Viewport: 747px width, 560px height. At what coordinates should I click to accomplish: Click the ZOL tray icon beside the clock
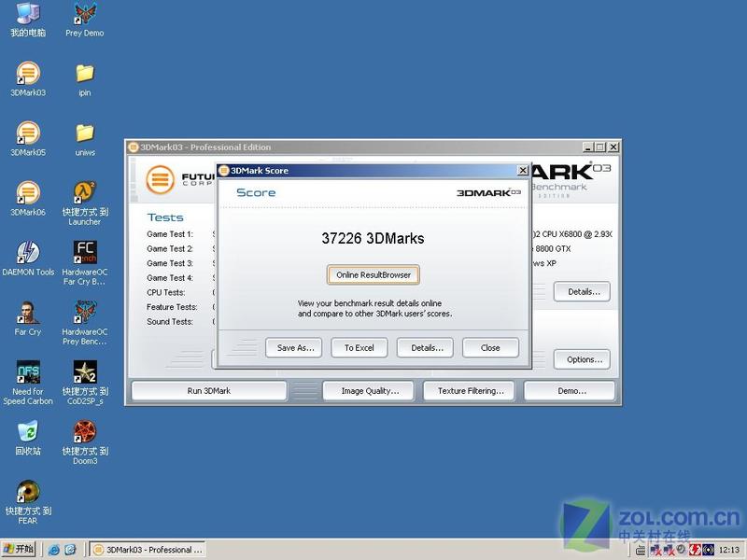tap(709, 550)
